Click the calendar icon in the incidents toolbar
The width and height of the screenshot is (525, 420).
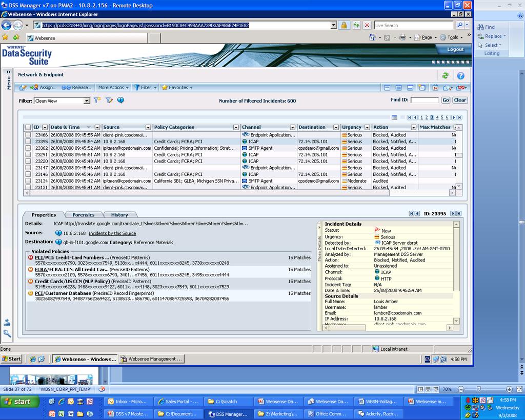pyautogui.click(x=435, y=88)
